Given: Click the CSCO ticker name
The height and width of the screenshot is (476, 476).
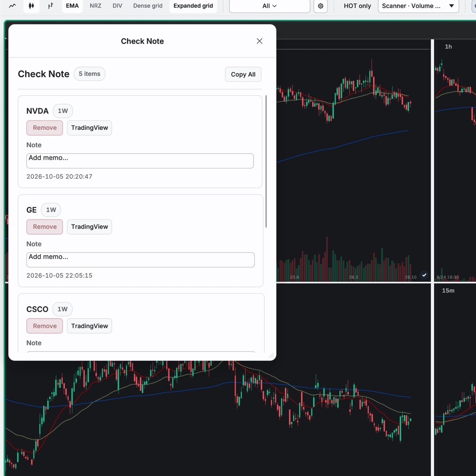Looking at the screenshot, I should pos(37,309).
